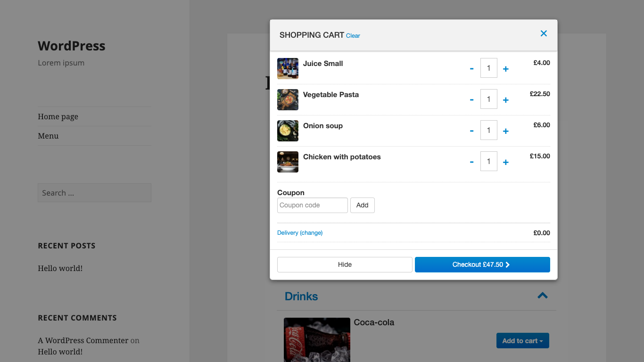
Task: Hide the shopping cart with Hide button
Action: click(345, 264)
